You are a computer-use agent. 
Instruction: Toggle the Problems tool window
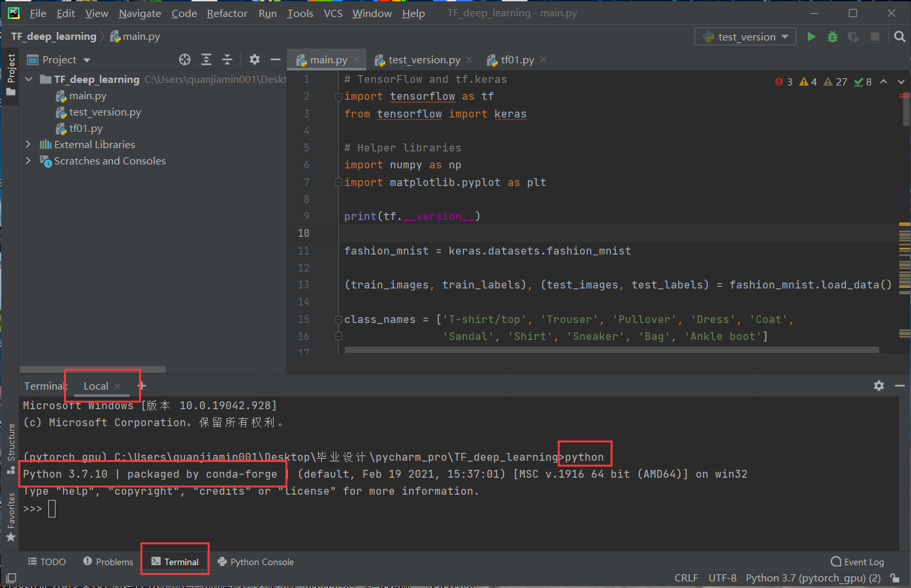[108, 561]
